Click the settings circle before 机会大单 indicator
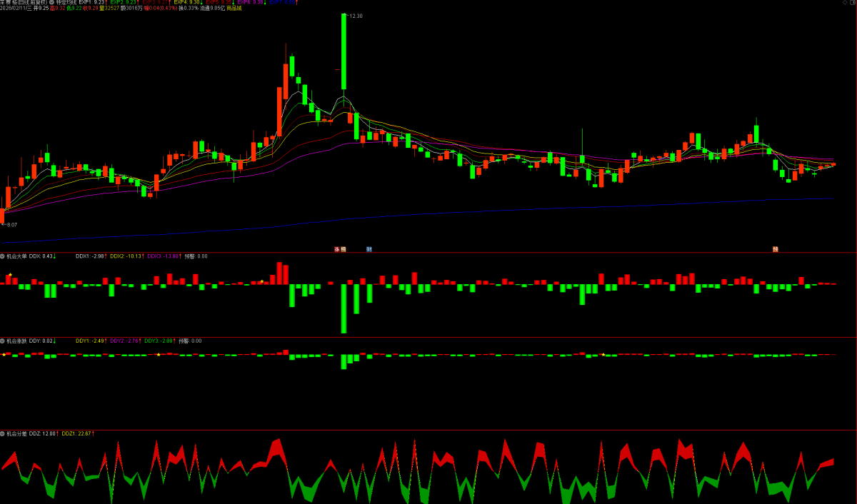 tap(2, 256)
